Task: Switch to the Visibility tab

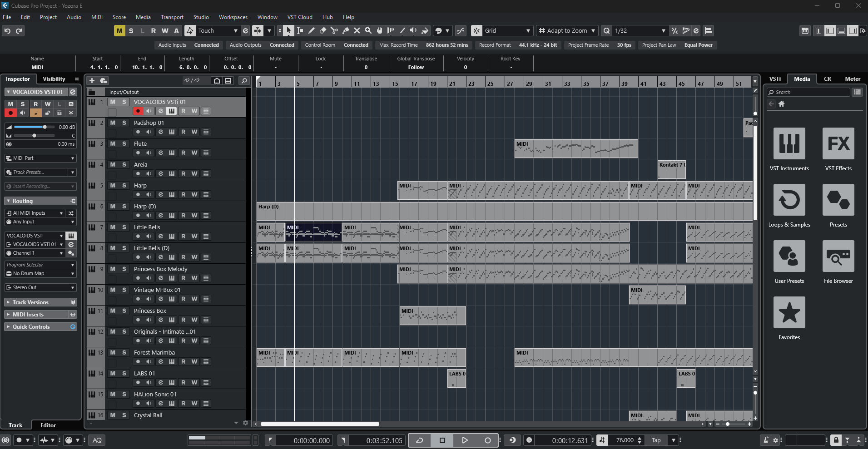Action: 54,79
